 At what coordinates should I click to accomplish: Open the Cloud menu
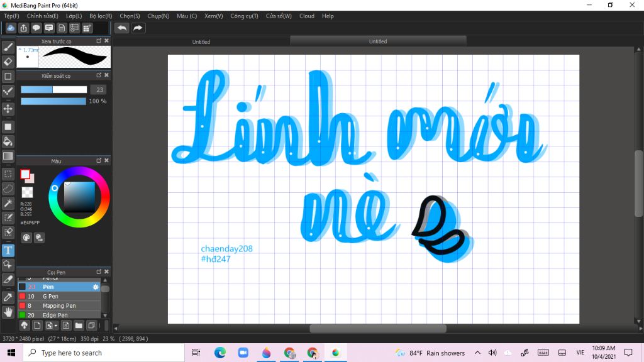pos(307,16)
